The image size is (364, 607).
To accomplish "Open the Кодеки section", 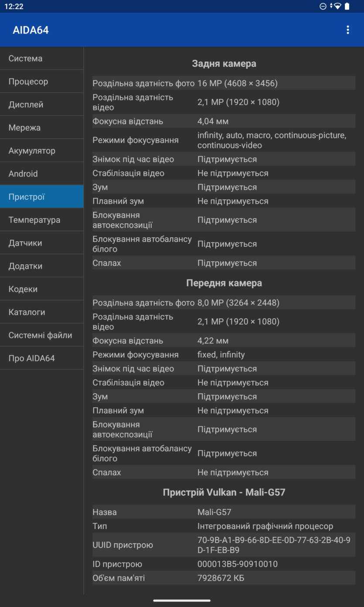I will 42,289.
